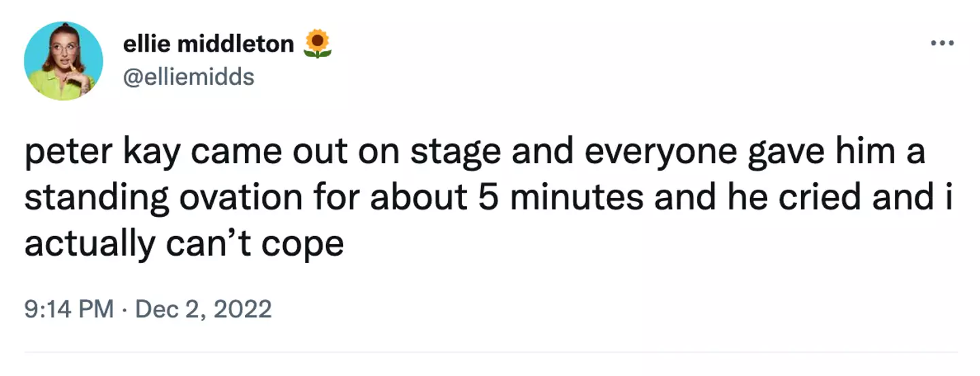
Task: Click the phrase "standing ovation"
Action: [163, 199]
